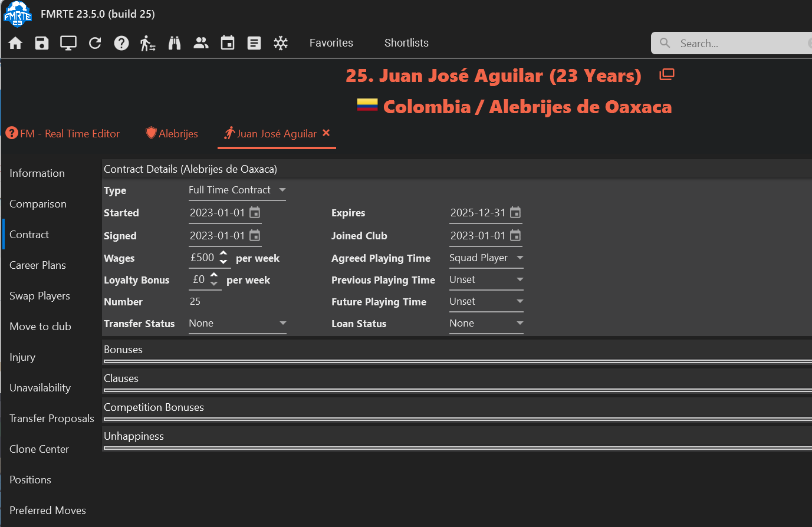Increase Wages with the up arrow
This screenshot has height=527, width=812.
pyautogui.click(x=223, y=253)
